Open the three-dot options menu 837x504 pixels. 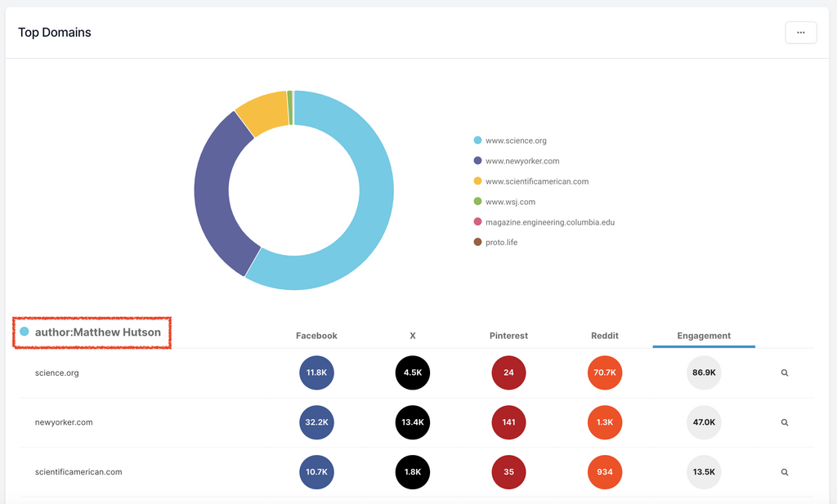800,33
